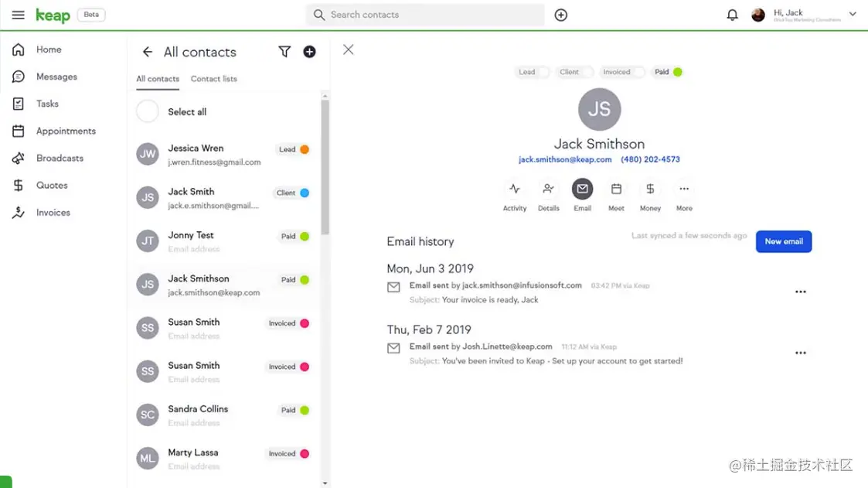Open Jessica Wren's Lead status dropdown
The width and height of the screenshot is (868, 488).
point(294,149)
